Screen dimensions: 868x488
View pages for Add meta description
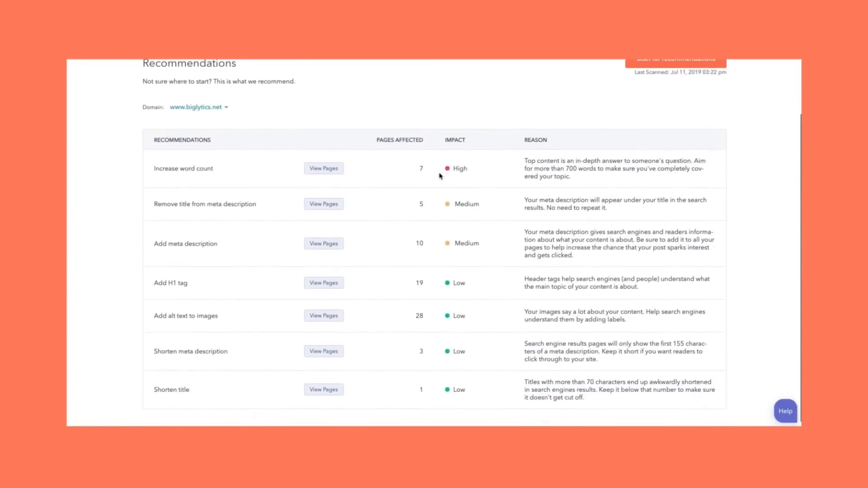(324, 244)
